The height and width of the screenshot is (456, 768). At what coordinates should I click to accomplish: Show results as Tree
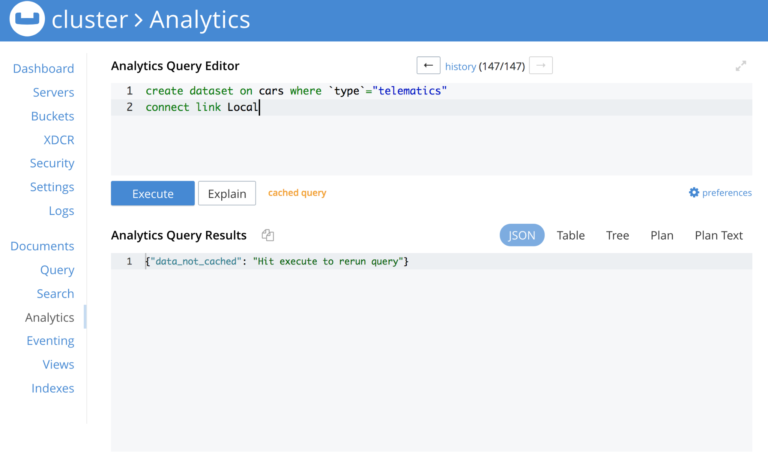coord(617,235)
